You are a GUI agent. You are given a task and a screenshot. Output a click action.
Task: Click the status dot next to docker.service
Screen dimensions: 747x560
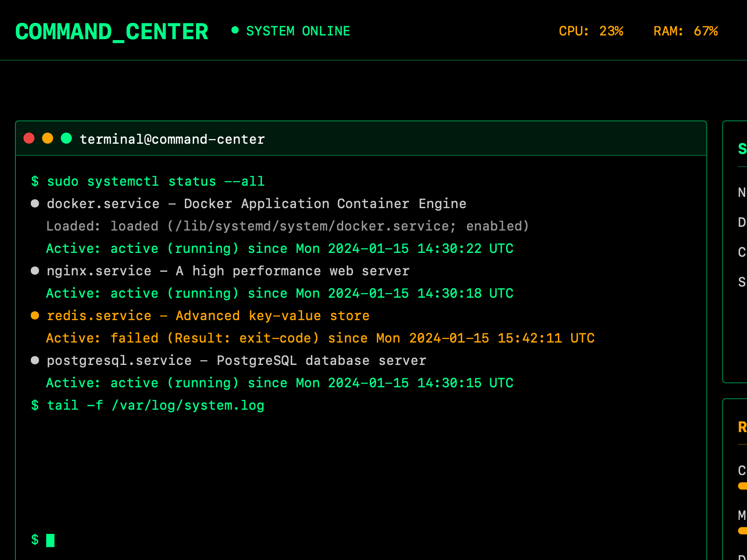point(35,203)
